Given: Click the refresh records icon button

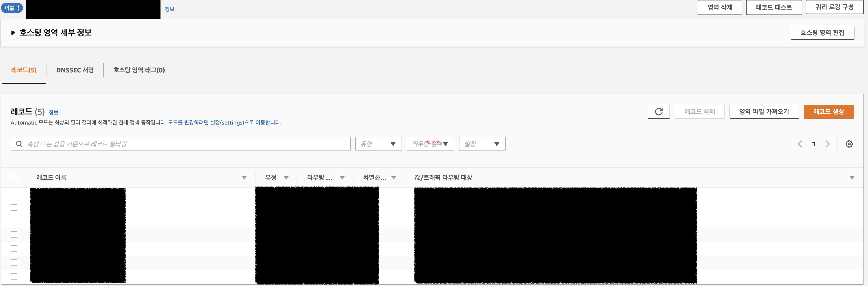Looking at the screenshot, I should click(x=658, y=112).
